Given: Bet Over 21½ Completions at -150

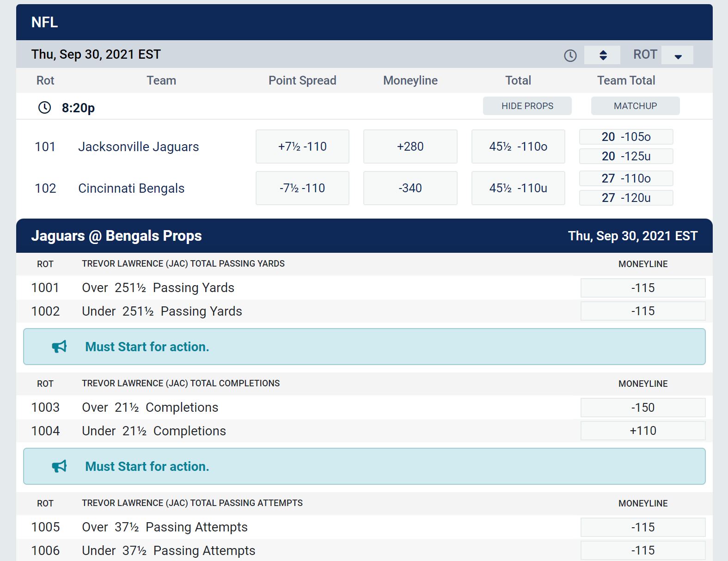Looking at the screenshot, I should point(643,408).
